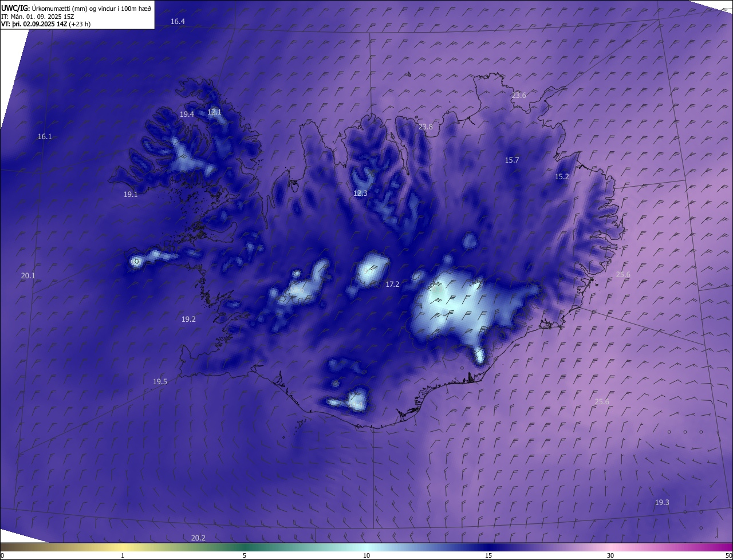Screen dimensions: 733x560
Task: Click the 15.2 value label
Action: click(562, 177)
